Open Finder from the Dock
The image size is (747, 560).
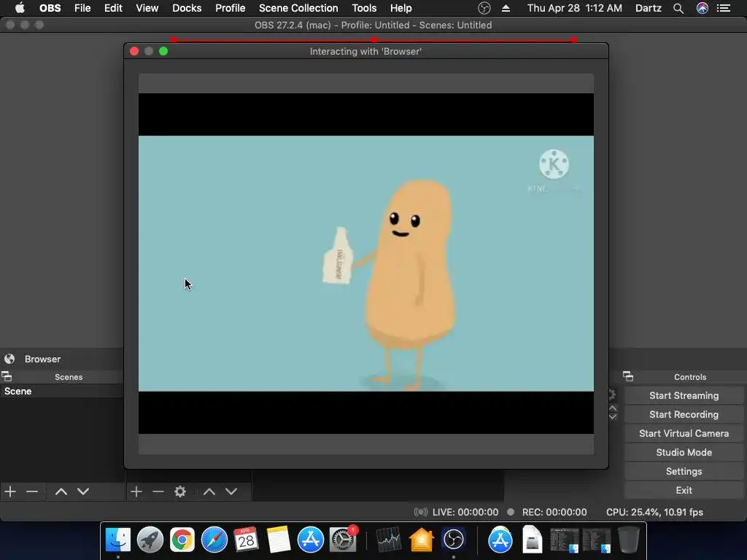117,540
